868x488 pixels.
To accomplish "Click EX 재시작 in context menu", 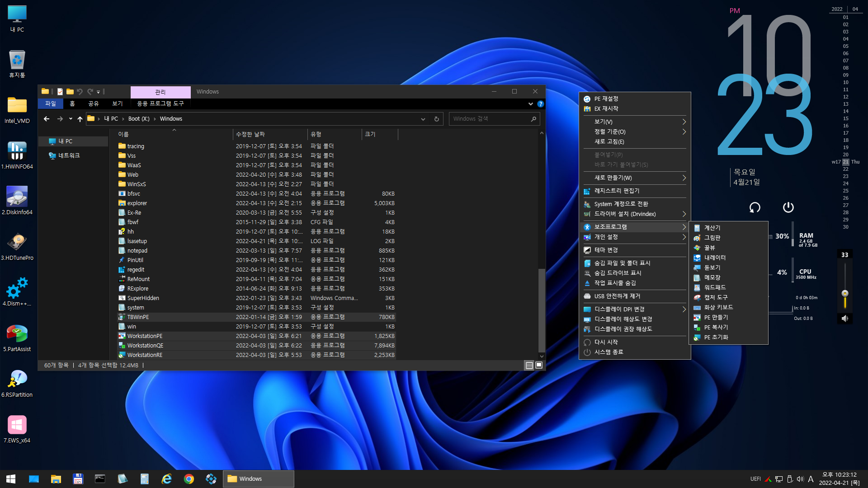I will 635,108.
